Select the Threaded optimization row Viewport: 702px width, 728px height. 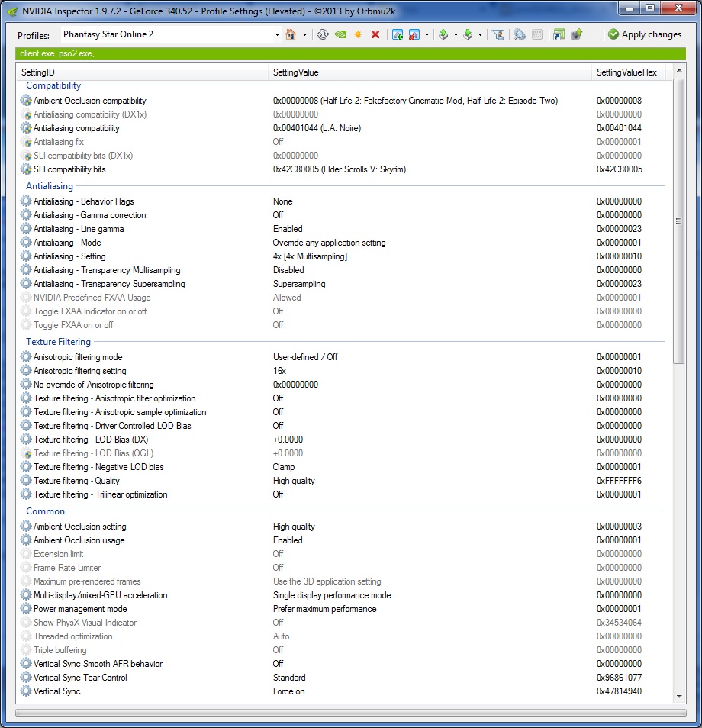point(343,636)
